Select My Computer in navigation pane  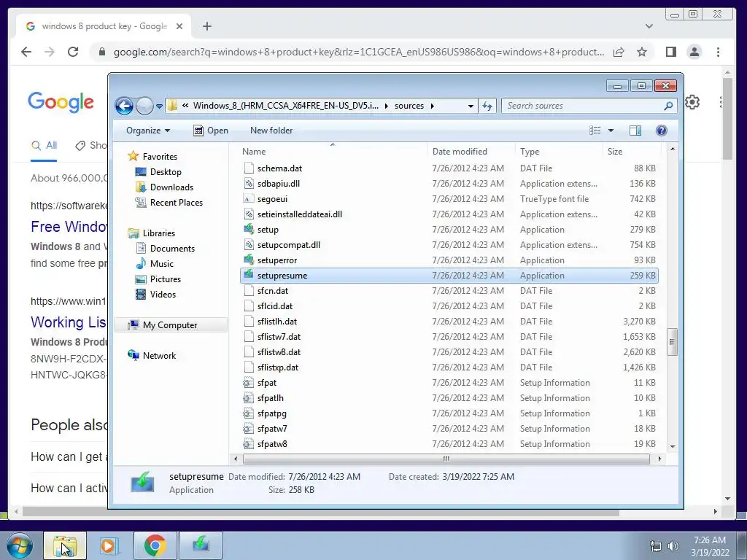(x=169, y=324)
